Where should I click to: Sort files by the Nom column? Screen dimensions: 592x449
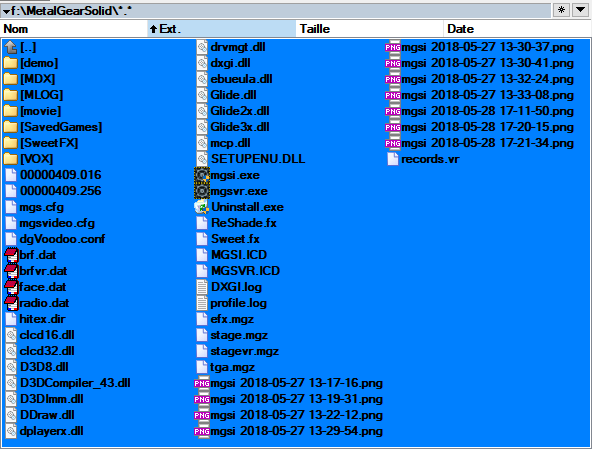tap(74, 29)
